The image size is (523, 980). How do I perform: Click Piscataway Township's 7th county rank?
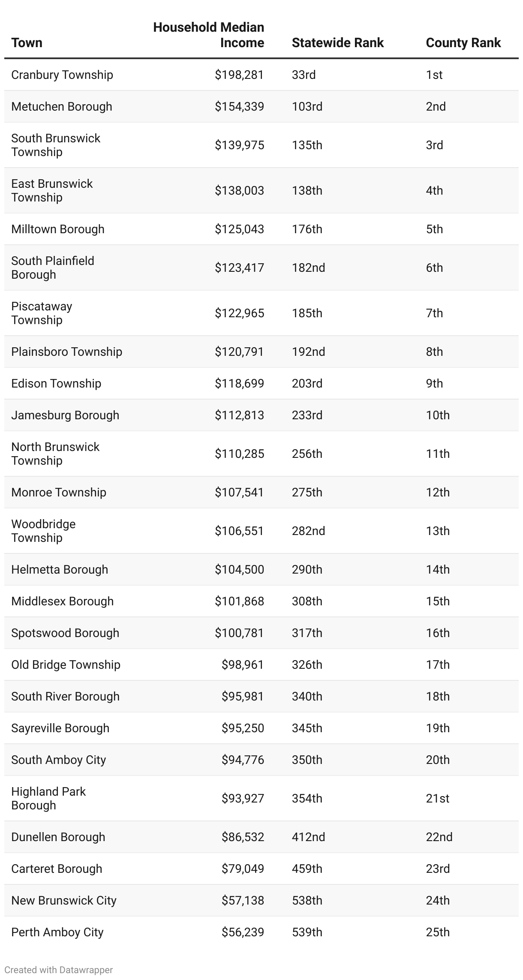click(434, 313)
